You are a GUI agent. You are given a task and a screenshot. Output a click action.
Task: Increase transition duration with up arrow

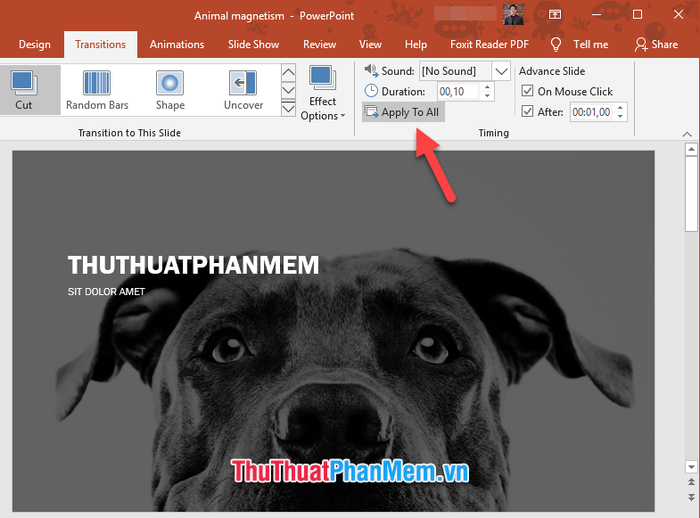(x=487, y=88)
